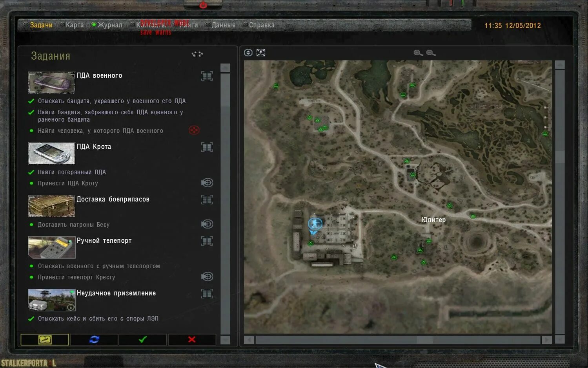Click the map horizontal scrollbar thumb
The width and height of the screenshot is (588, 368).
click(425, 340)
